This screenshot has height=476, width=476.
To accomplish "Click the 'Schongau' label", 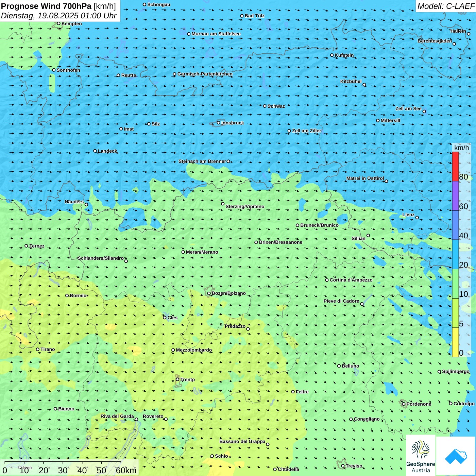I will point(159,4).
